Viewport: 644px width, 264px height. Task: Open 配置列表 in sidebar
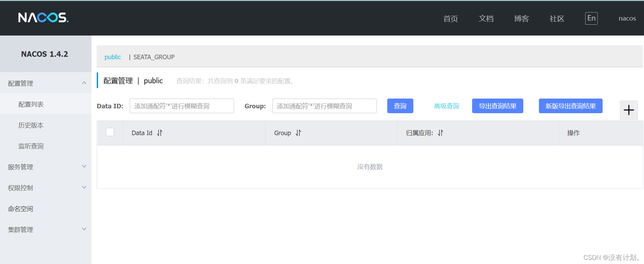pos(46,104)
